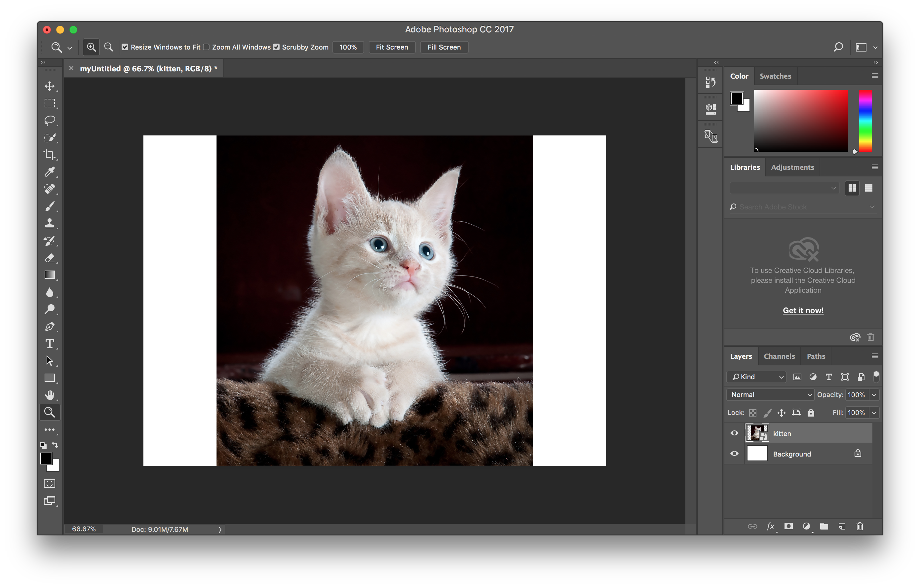Select the Brush tool

click(x=50, y=206)
